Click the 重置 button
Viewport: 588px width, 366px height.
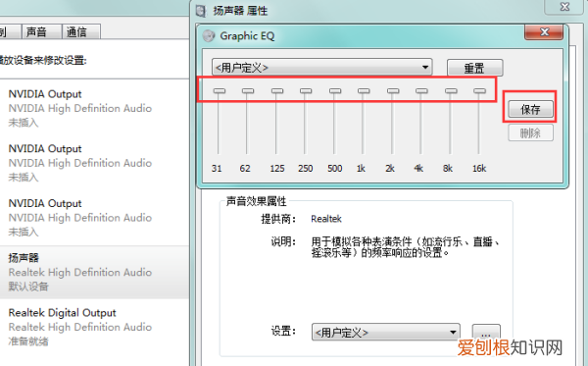[474, 69]
